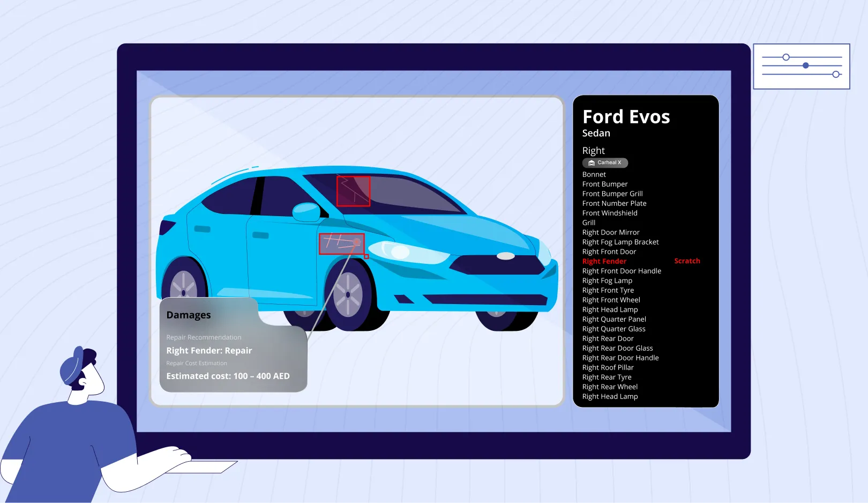The image size is (868, 503).
Task: Select Right Door Mirror entry
Action: 611,232
